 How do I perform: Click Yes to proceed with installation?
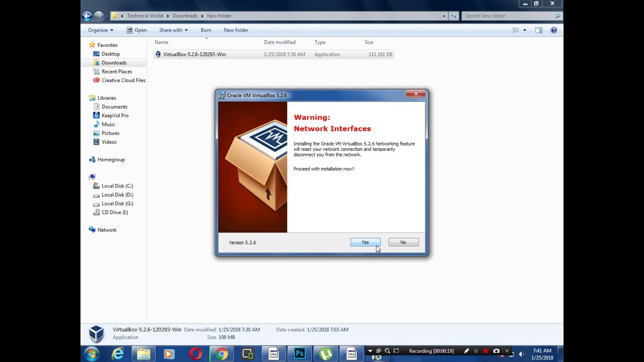[x=365, y=242]
